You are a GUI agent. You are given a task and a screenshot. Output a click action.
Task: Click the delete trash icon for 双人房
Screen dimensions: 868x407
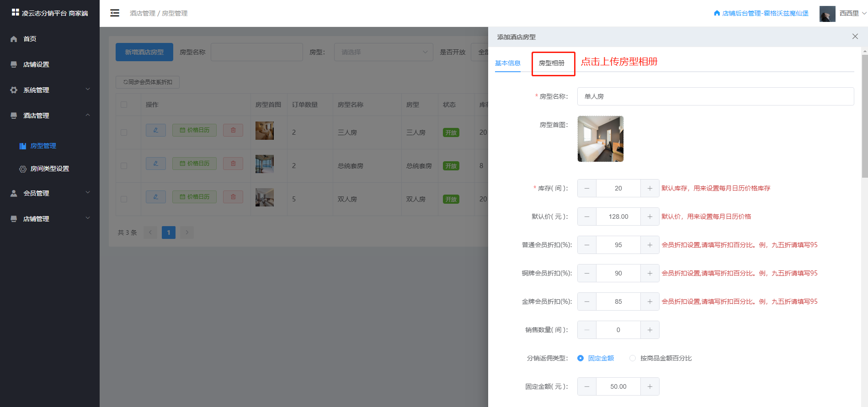pos(233,197)
